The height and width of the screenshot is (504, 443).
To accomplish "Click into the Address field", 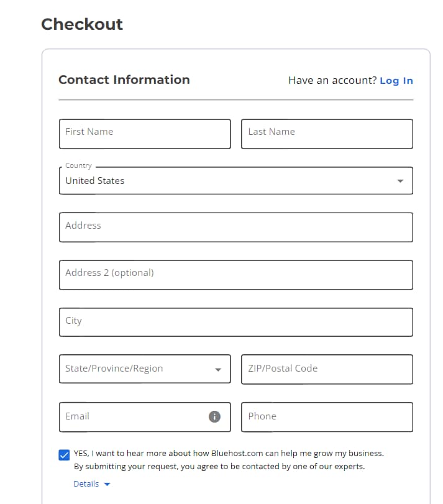I will pos(236,227).
